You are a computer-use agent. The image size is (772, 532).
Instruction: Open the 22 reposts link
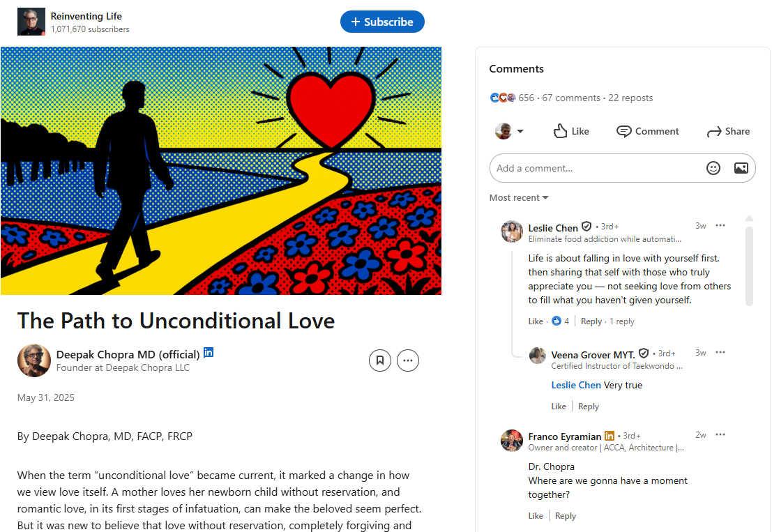630,98
